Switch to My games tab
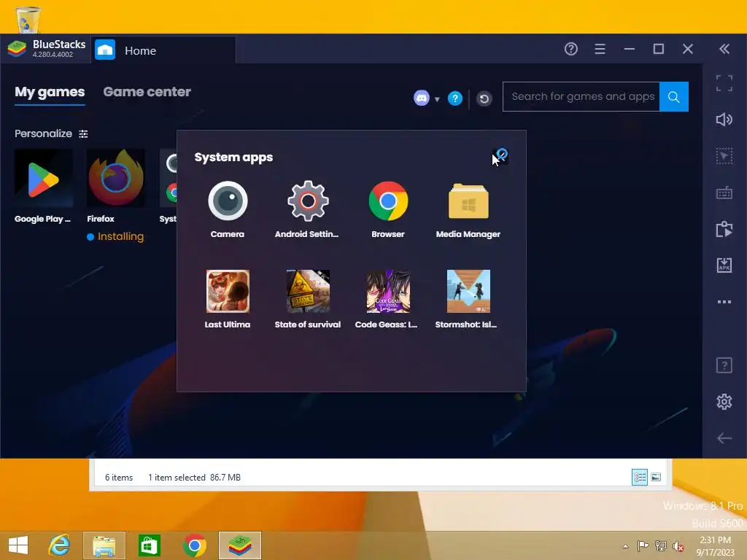 [50, 92]
